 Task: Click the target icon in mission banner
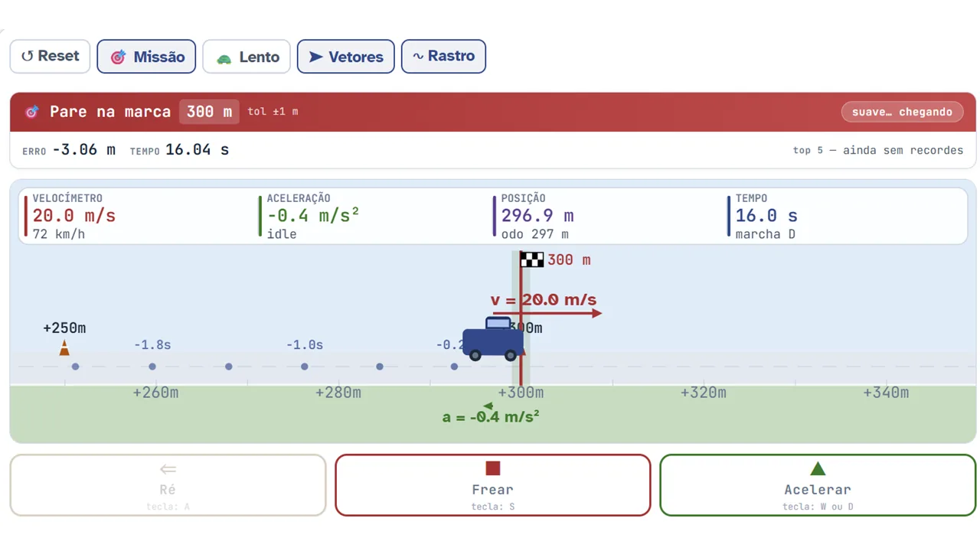pyautogui.click(x=31, y=112)
